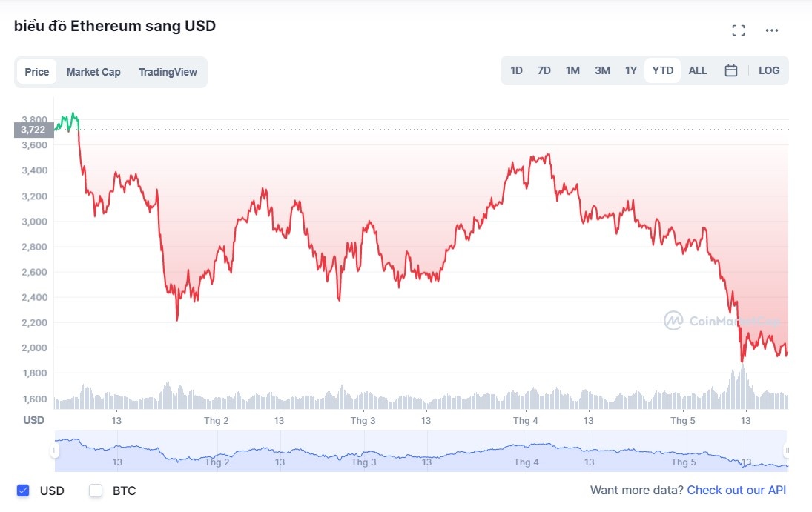Viewport: 812px width, 512px height.
Task: Enable the BTC price display checkbox
Action: click(x=95, y=491)
